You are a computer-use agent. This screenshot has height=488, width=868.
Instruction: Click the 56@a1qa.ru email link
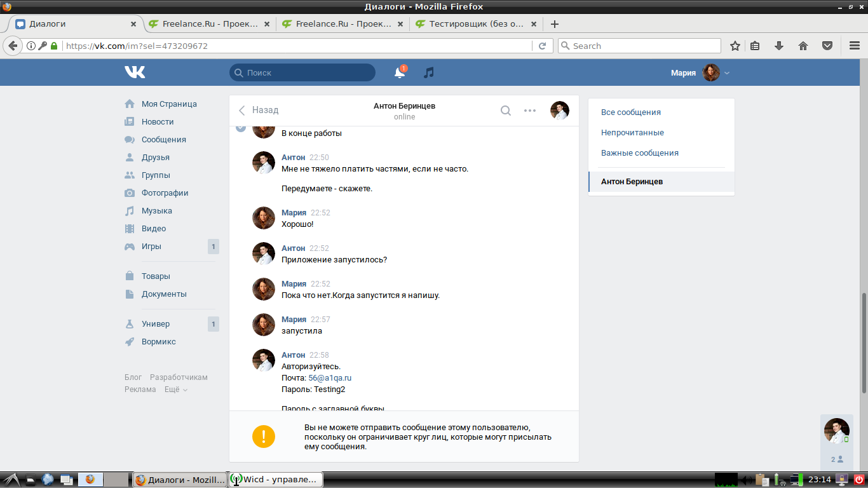click(330, 377)
